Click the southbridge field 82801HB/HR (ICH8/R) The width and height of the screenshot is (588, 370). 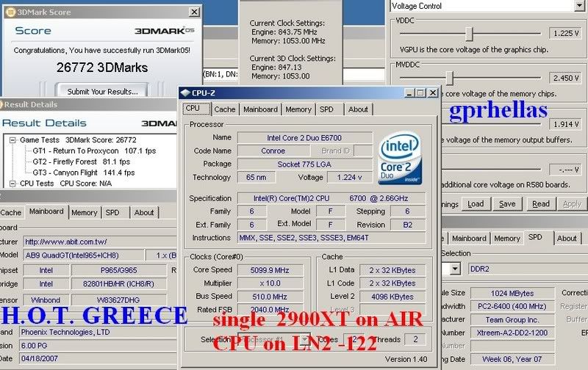[119, 284]
